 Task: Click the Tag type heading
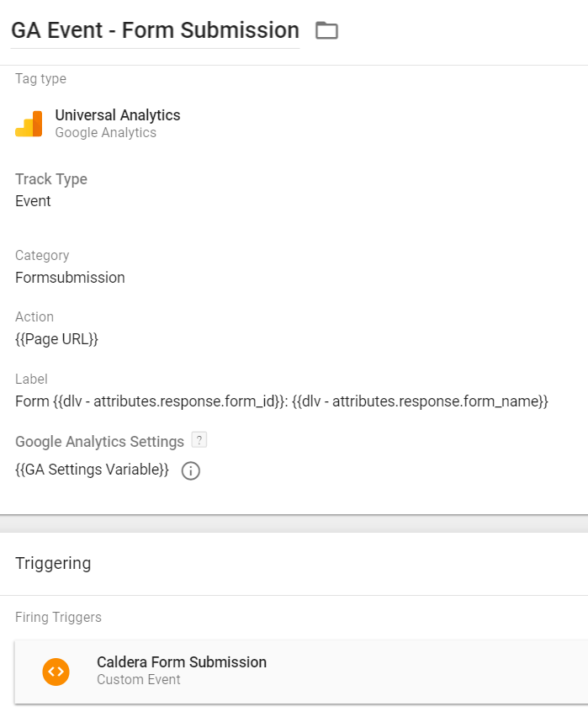pos(40,79)
